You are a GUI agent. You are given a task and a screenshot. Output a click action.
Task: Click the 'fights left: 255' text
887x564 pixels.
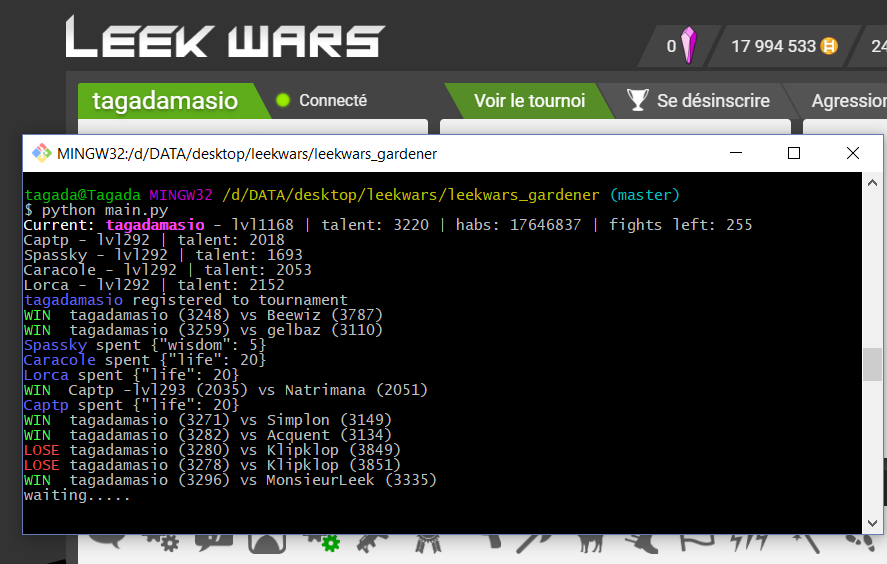click(681, 225)
